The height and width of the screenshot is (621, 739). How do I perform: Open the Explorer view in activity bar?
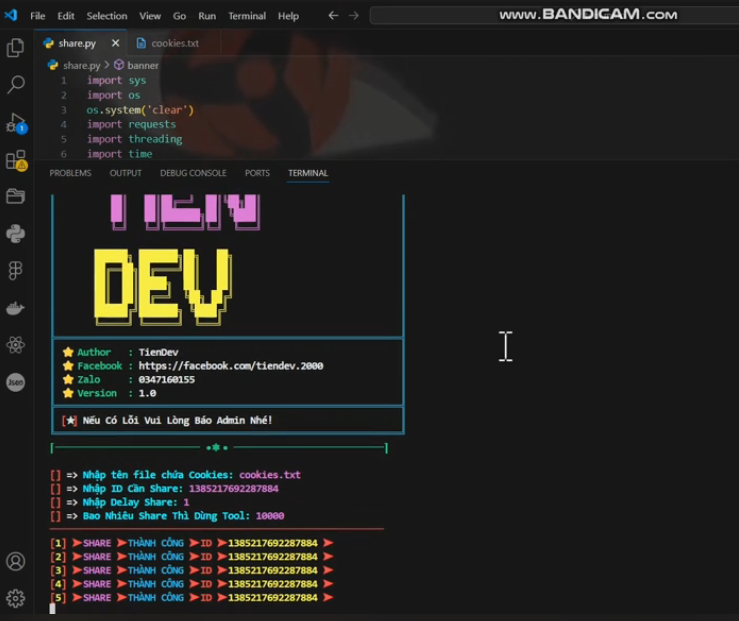pos(15,48)
